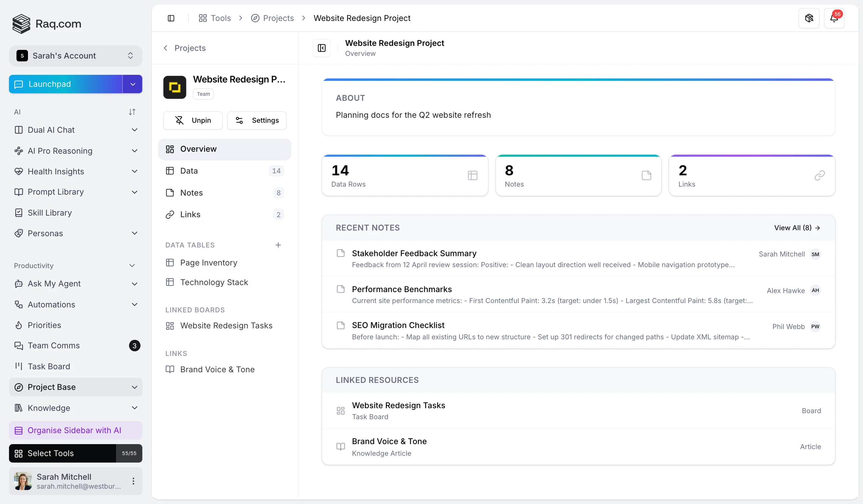Image resolution: width=863 pixels, height=504 pixels.
Task: Open Stakeholder Feedback Summary note
Action: click(x=414, y=253)
